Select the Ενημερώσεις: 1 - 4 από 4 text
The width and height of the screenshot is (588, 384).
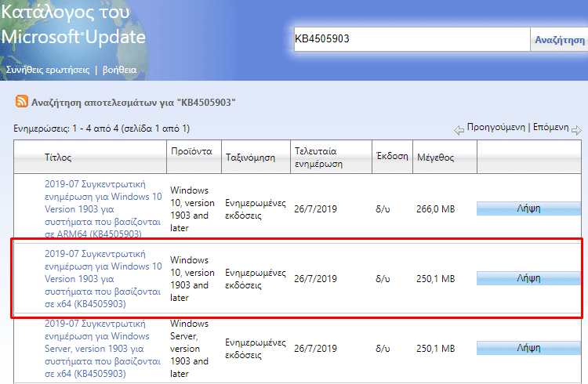(102, 129)
